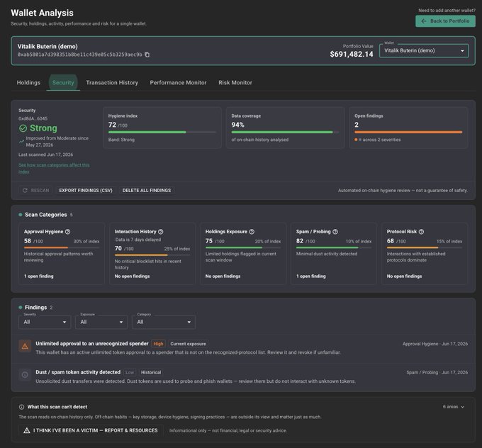The height and width of the screenshot is (448, 482).
Task: Click the trend icon beside Improved from Moderate
Action: click(21, 142)
